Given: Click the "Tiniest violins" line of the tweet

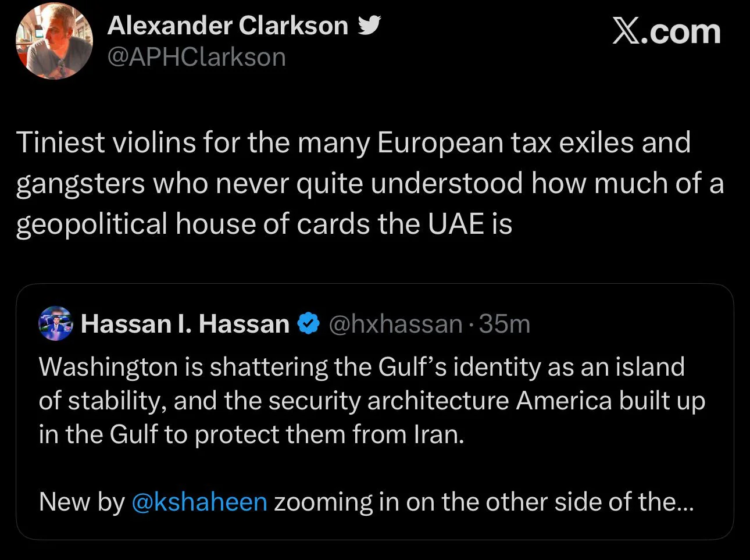Looking at the screenshot, I should [x=353, y=142].
